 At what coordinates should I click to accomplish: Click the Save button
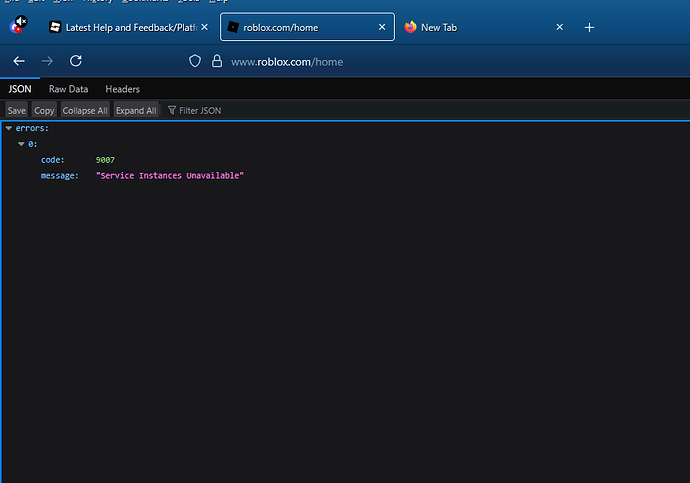(17, 110)
